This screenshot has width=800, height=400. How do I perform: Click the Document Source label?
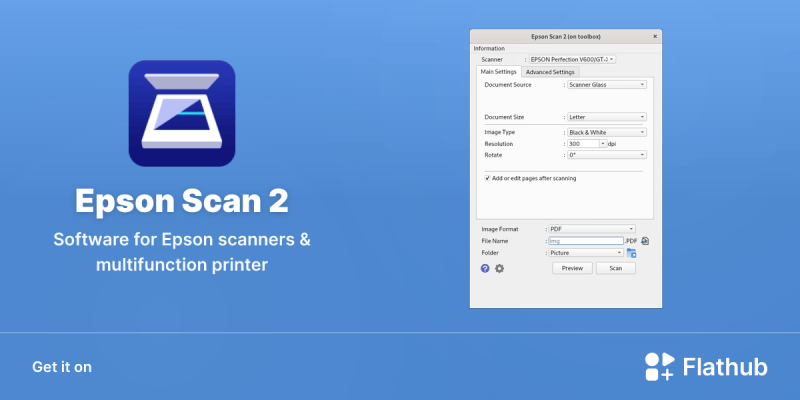pyautogui.click(x=508, y=85)
